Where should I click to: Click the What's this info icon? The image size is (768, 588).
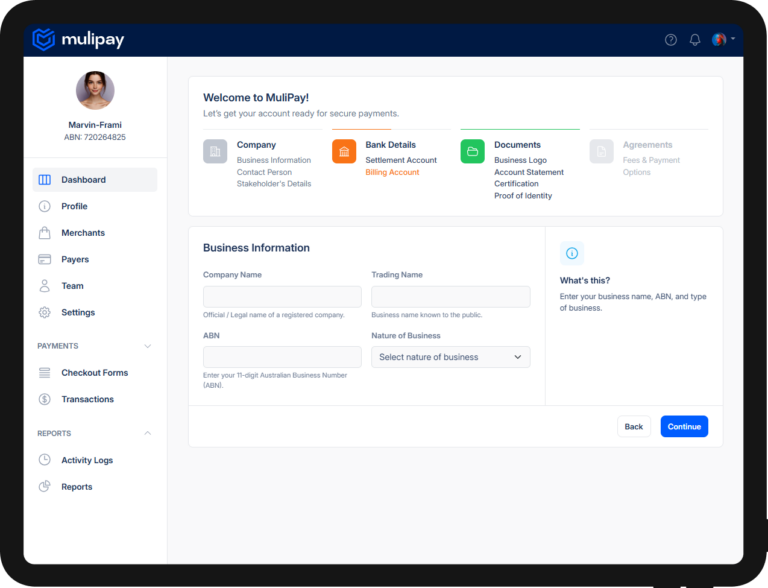pyautogui.click(x=572, y=253)
